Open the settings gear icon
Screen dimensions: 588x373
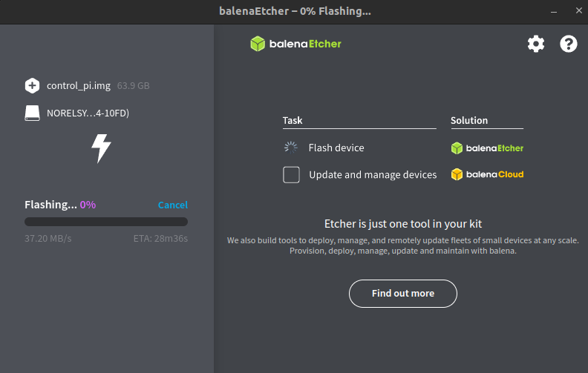pyautogui.click(x=535, y=44)
